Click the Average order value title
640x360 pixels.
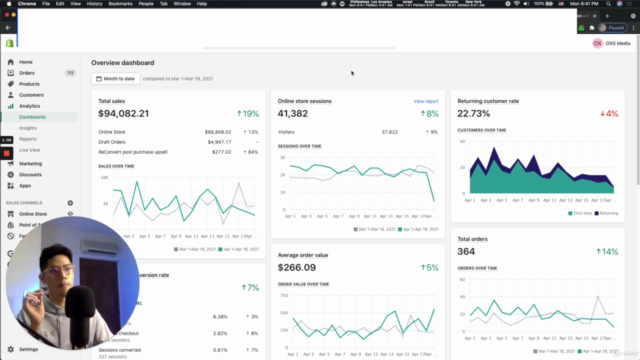(303, 255)
